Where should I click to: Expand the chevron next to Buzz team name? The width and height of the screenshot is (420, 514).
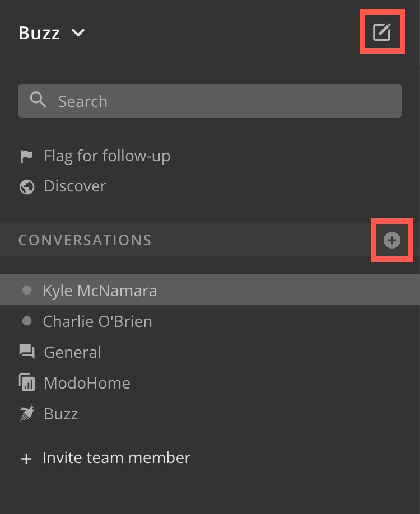pos(78,33)
